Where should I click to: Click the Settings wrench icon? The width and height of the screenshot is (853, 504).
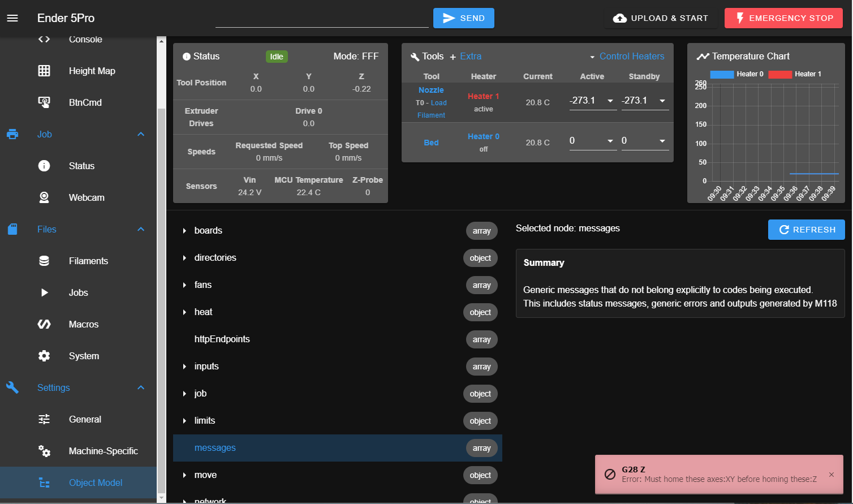(x=12, y=387)
